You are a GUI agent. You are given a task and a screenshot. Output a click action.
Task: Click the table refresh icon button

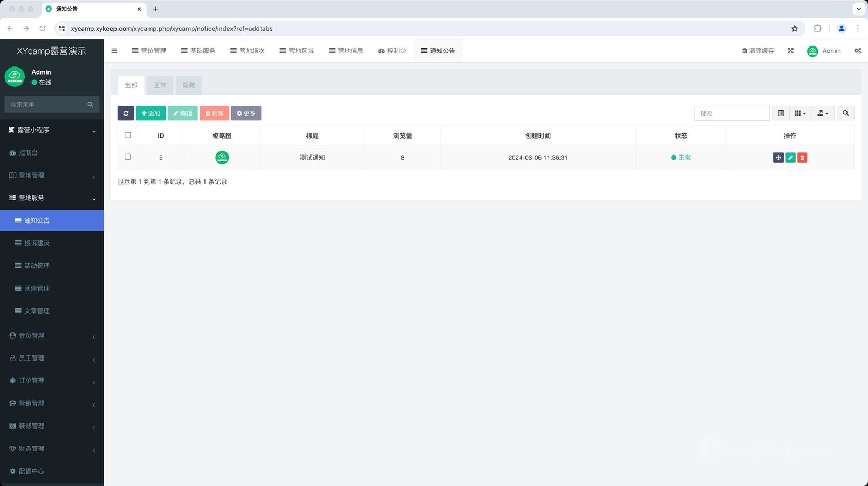(126, 113)
